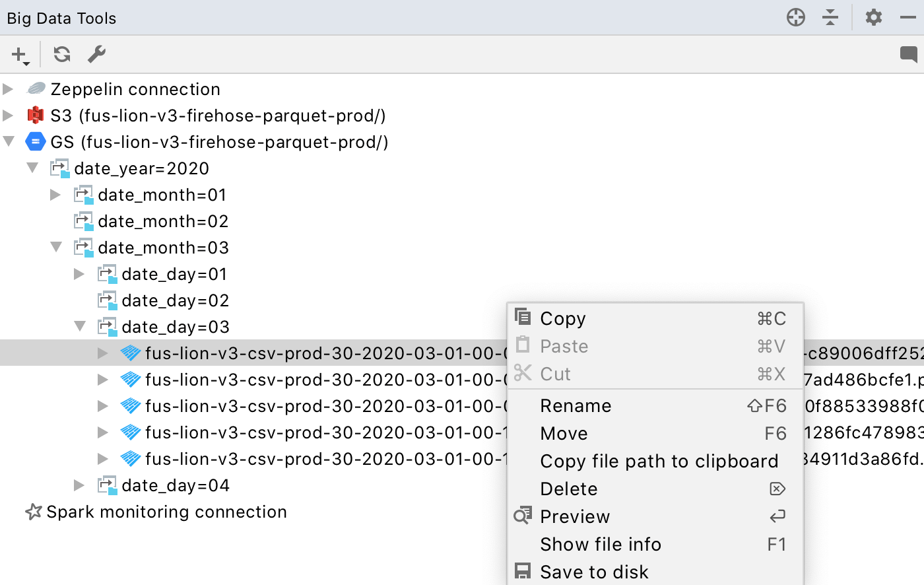The image size is (924, 585).
Task: Collapse the date_year=2020 node
Action: [x=32, y=168]
